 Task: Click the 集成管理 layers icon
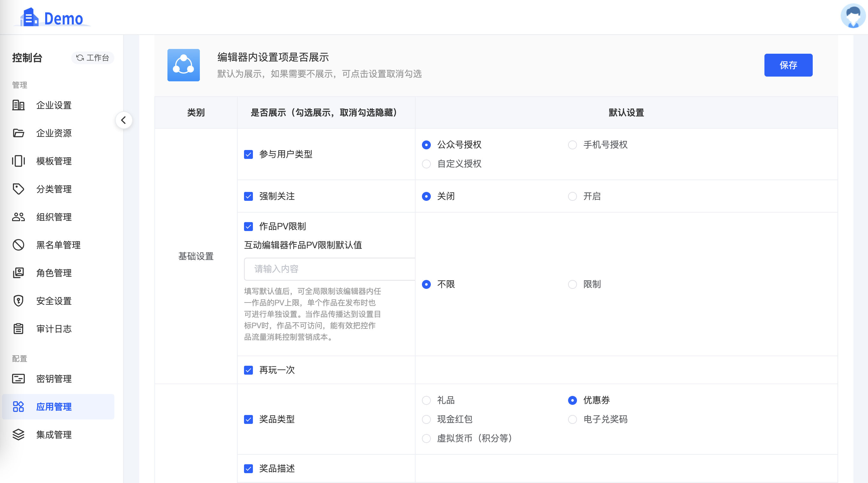pyautogui.click(x=18, y=435)
